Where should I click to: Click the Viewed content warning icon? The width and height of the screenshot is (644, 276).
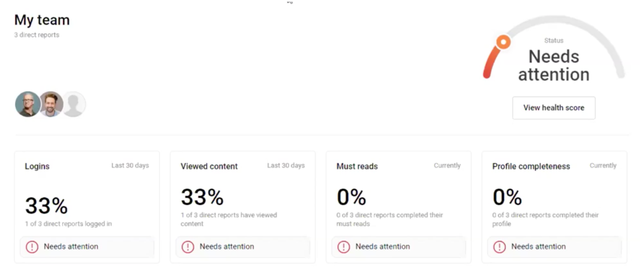[x=188, y=247]
